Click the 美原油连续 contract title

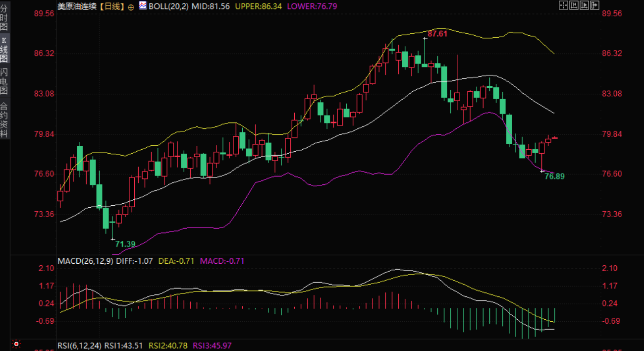pos(77,6)
